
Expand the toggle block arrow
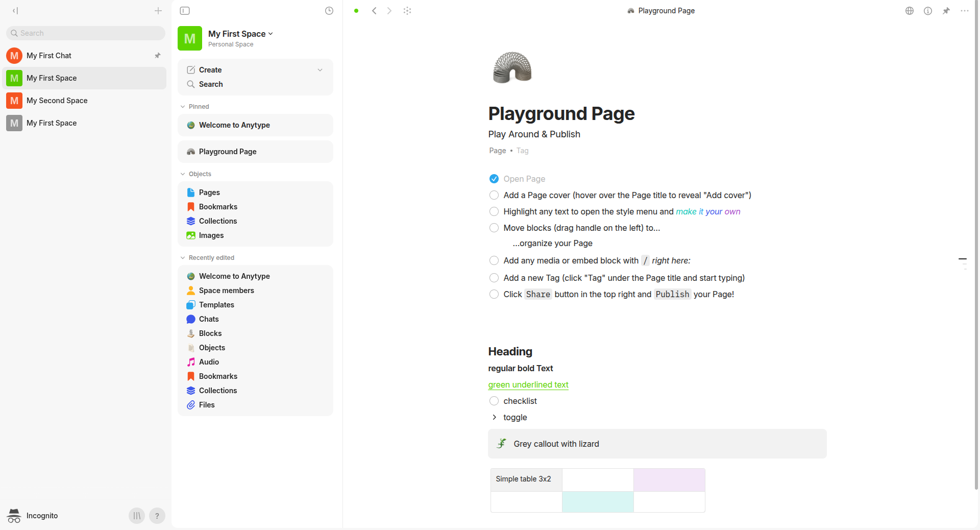click(x=494, y=417)
